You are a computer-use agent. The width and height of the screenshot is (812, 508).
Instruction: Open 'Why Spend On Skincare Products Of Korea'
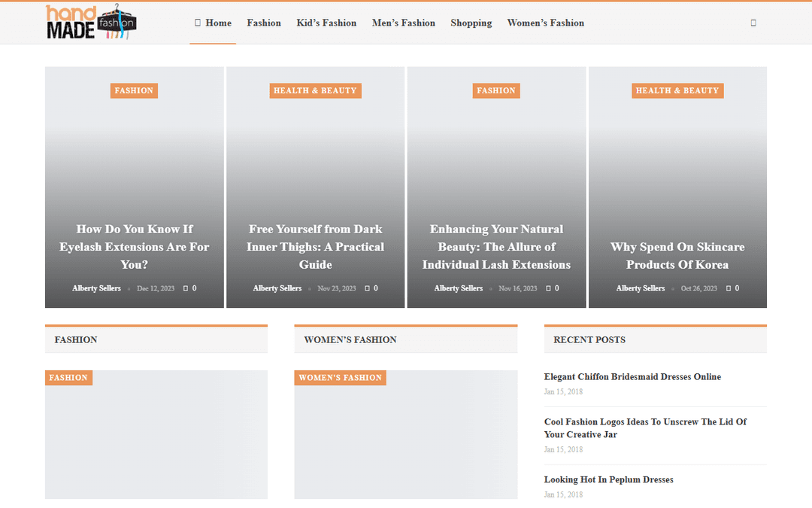point(677,256)
